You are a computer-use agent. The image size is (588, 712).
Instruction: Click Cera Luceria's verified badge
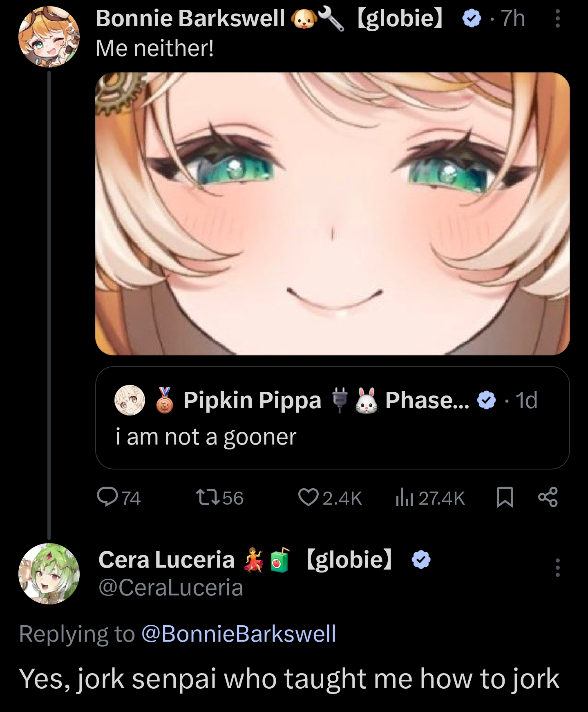click(x=421, y=559)
